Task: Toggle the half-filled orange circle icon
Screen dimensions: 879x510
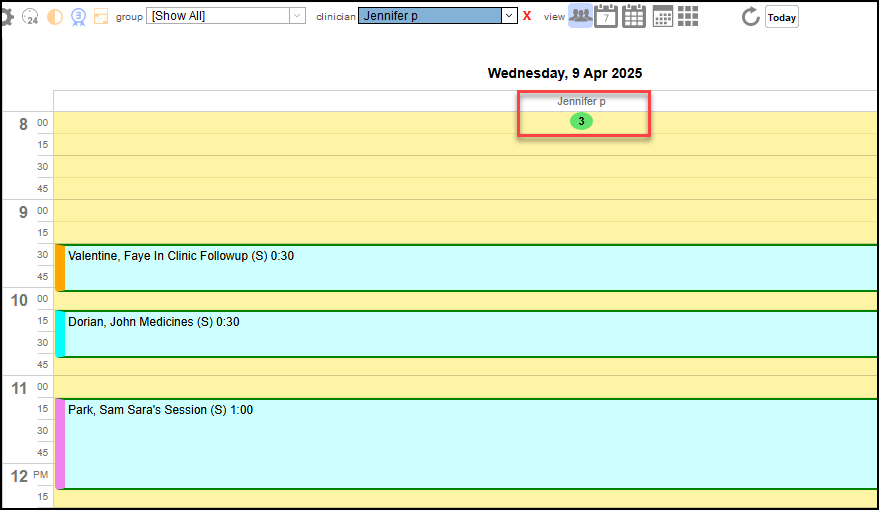Action: (x=55, y=17)
